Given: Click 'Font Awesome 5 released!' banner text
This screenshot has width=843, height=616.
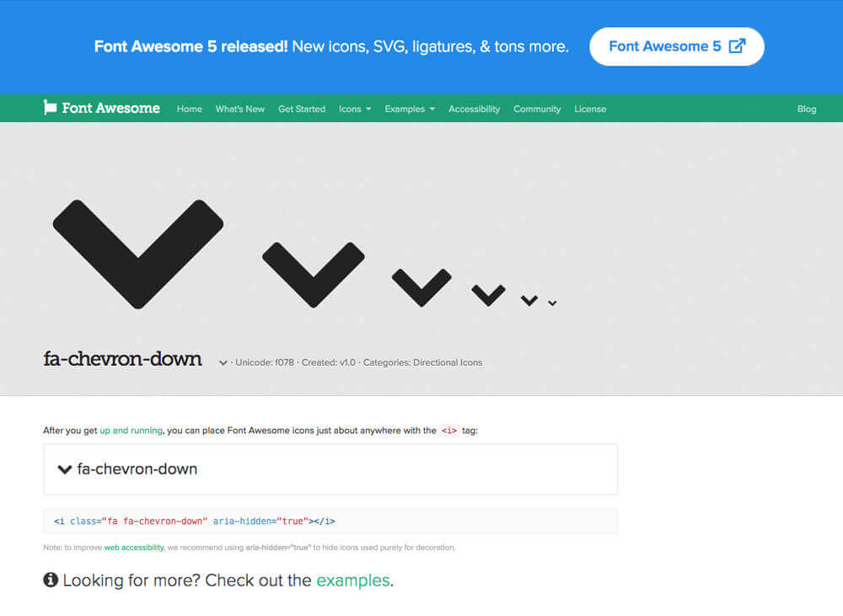Looking at the screenshot, I should pyautogui.click(x=191, y=46).
